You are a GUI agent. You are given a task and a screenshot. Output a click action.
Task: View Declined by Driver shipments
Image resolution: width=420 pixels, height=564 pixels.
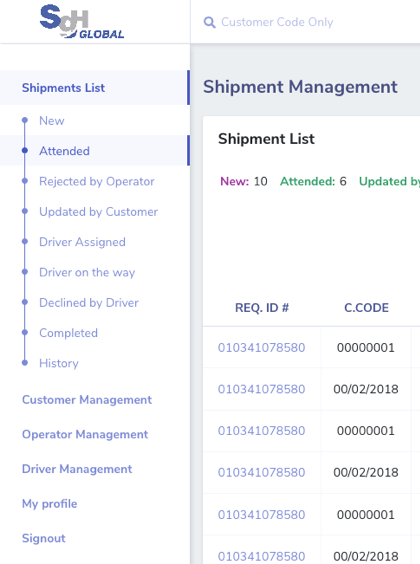(89, 303)
